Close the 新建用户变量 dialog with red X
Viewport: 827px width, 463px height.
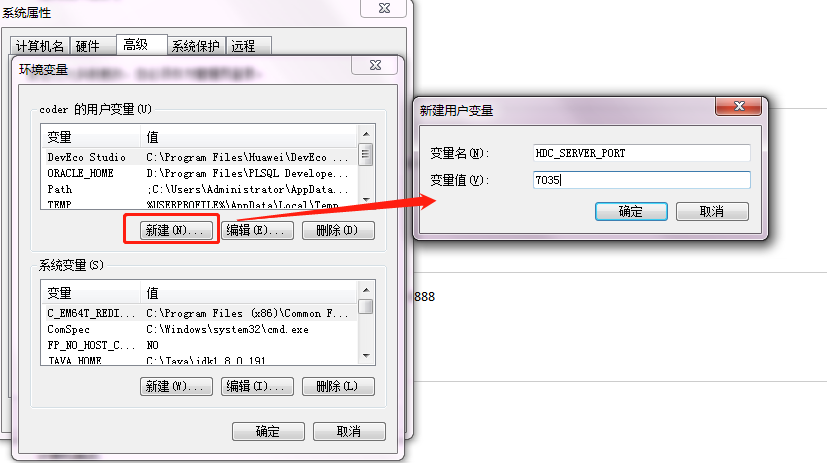tap(738, 106)
